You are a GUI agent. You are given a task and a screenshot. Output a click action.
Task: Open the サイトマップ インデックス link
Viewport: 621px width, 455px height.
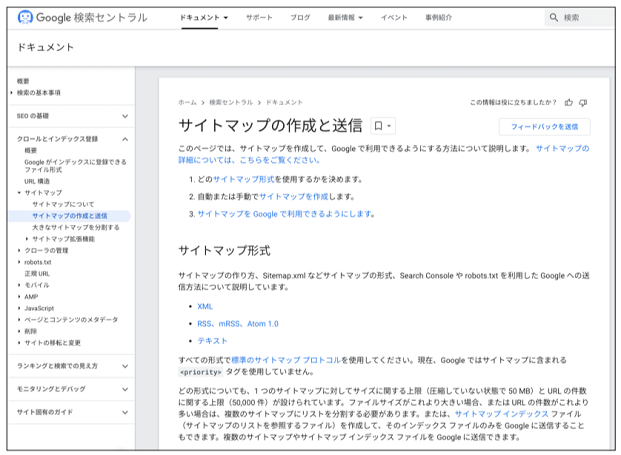502,414
